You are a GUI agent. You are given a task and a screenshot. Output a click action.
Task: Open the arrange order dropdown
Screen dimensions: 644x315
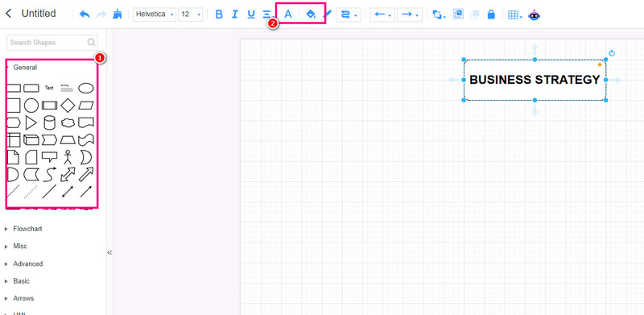tap(439, 15)
